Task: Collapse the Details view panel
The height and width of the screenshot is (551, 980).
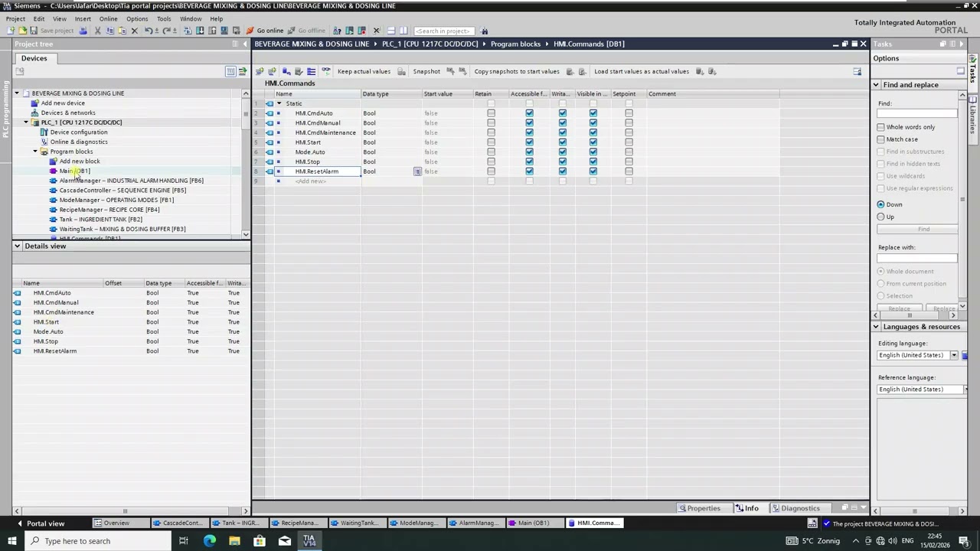Action: 17,246
